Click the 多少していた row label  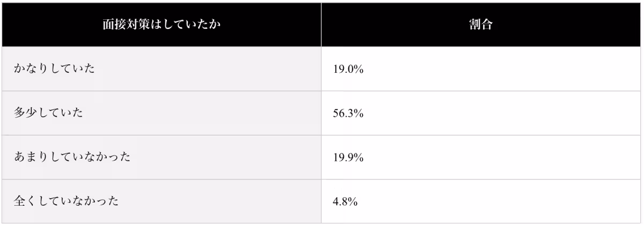tap(48, 114)
